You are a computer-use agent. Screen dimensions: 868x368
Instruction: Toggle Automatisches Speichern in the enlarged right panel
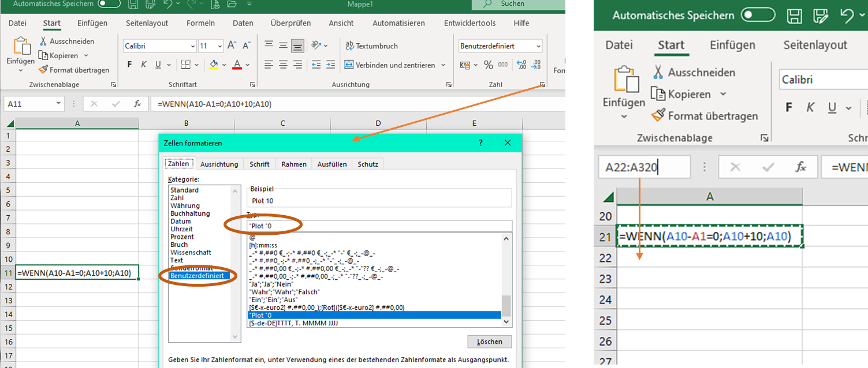(x=758, y=15)
